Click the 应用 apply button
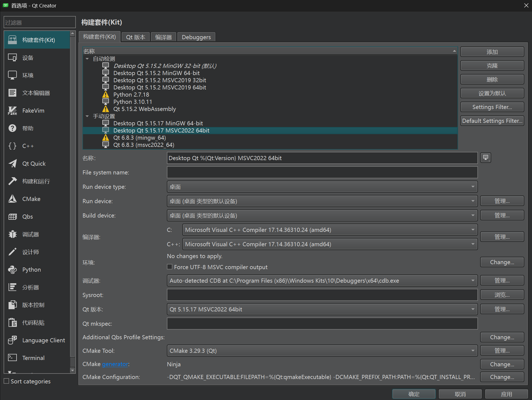This screenshot has height=400, width=532. [507, 394]
